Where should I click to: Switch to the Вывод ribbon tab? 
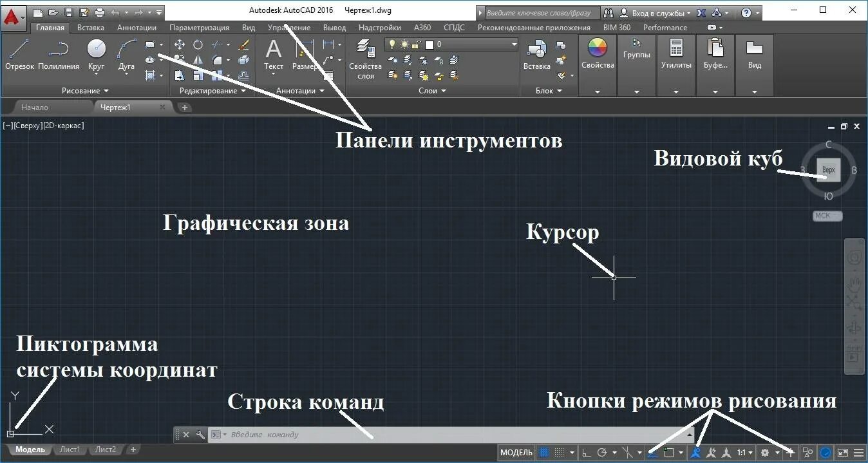[x=334, y=28]
